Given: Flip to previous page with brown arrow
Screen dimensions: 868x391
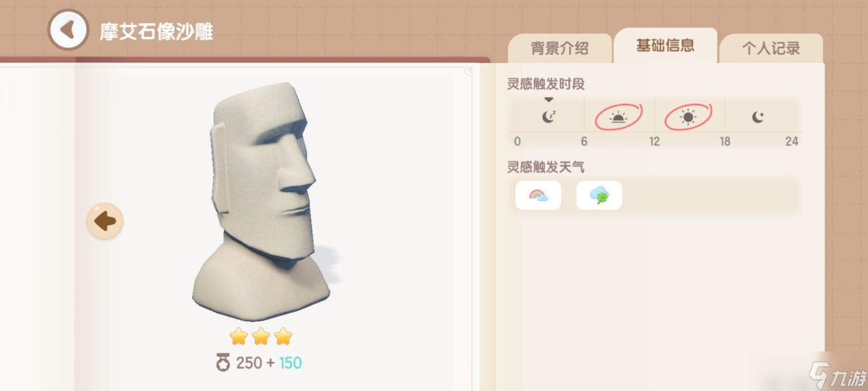Looking at the screenshot, I should 105,221.
